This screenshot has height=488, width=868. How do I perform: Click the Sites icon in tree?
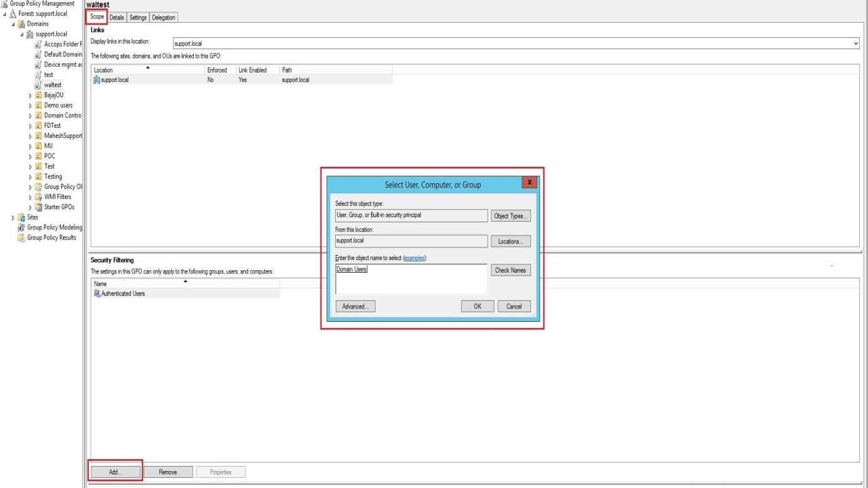click(21, 217)
